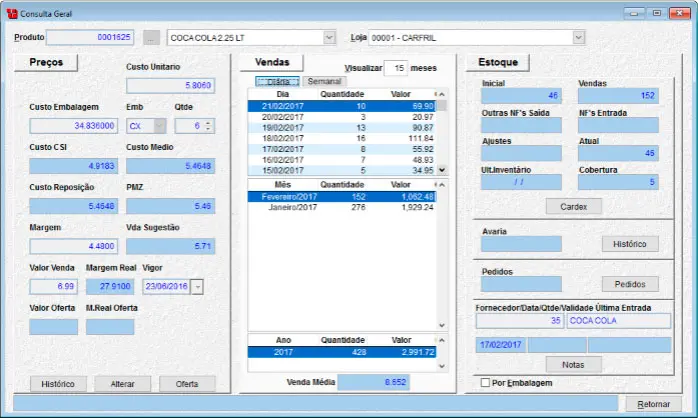The width and height of the screenshot is (698, 418).
Task: Click the Valor Oferta empty field
Action: [x=53, y=327]
